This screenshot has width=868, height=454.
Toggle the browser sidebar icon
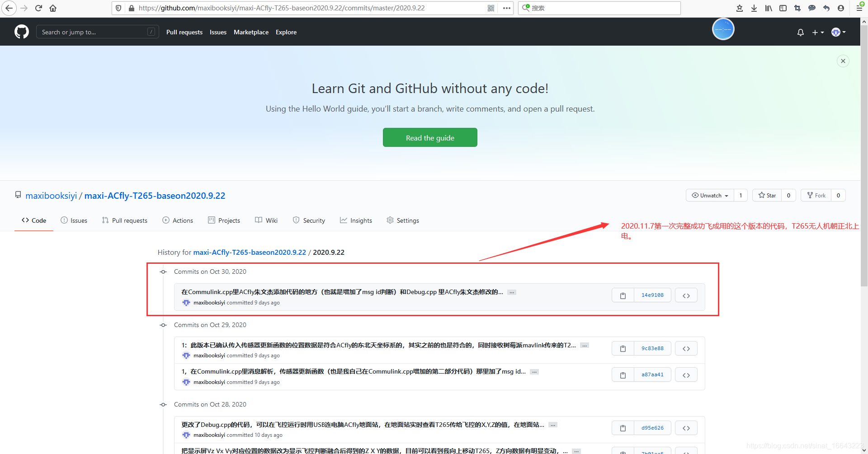pos(783,8)
